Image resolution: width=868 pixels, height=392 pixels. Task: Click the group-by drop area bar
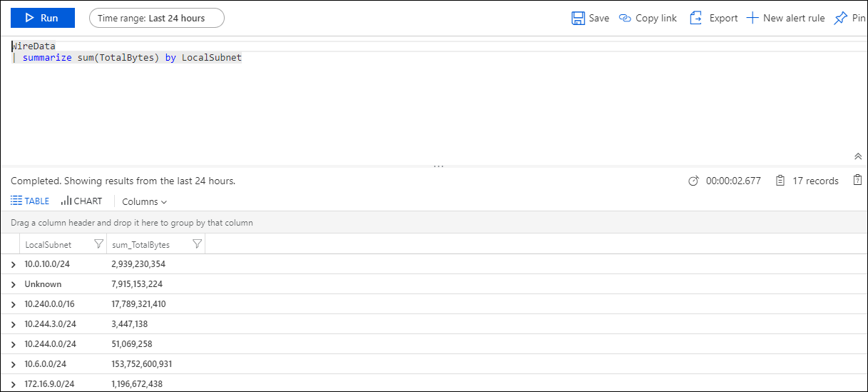tap(434, 223)
